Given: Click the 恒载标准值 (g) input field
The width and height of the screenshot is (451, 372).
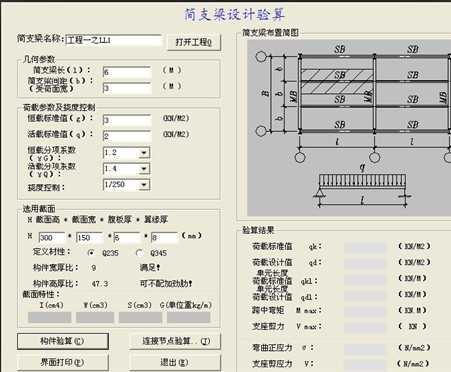Looking at the screenshot, I should tap(127, 120).
